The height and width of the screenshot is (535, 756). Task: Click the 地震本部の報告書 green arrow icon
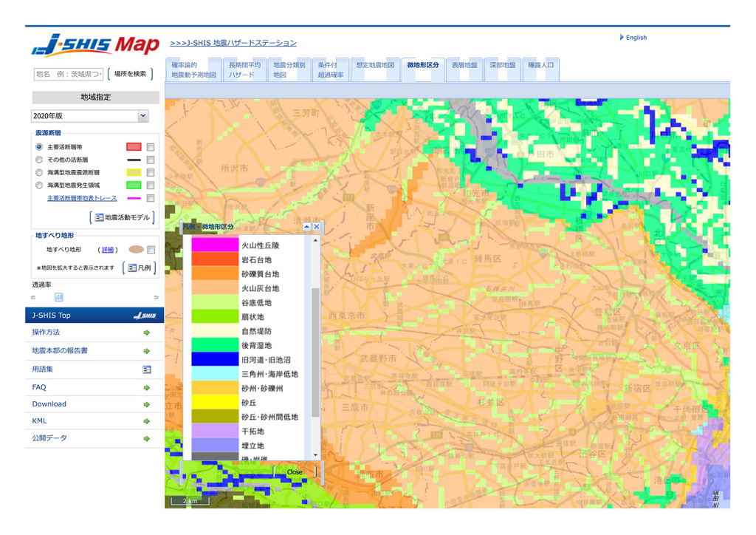147,351
